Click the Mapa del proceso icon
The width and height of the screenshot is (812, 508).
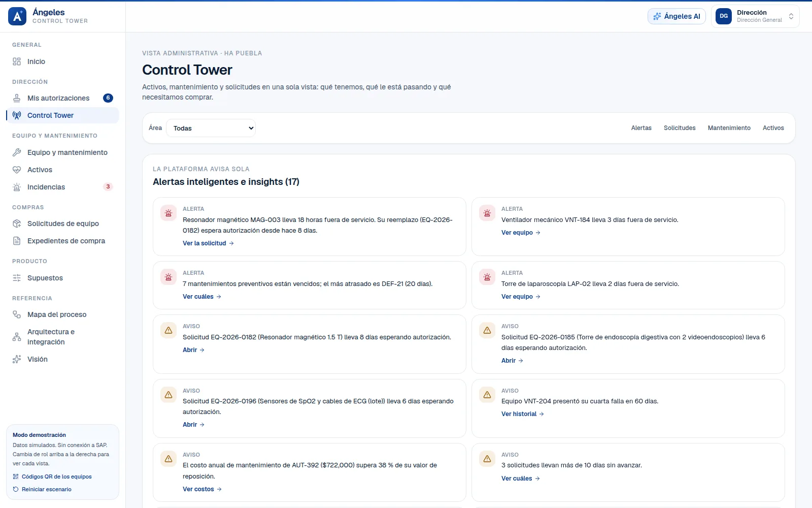pos(17,314)
